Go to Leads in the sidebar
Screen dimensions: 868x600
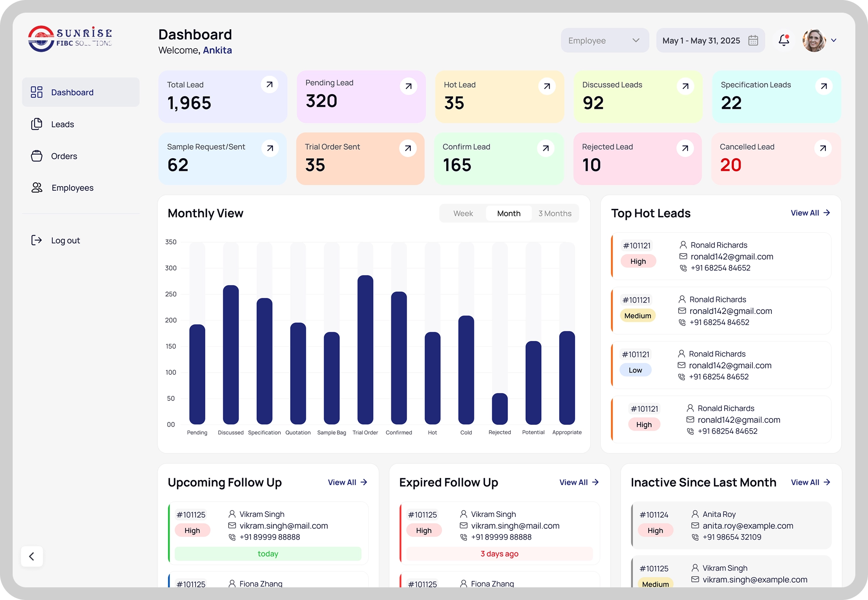pyautogui.click(x=81, y=124)
